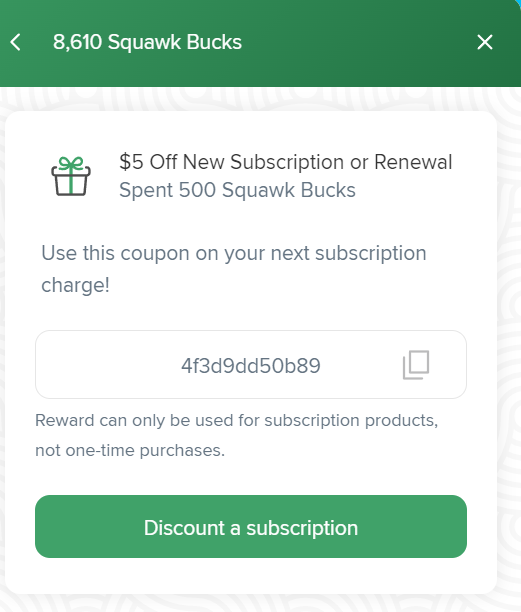Click 'not one-time purchases.' line of text
The image size is (521, 612).
click(x=130, y=450)
